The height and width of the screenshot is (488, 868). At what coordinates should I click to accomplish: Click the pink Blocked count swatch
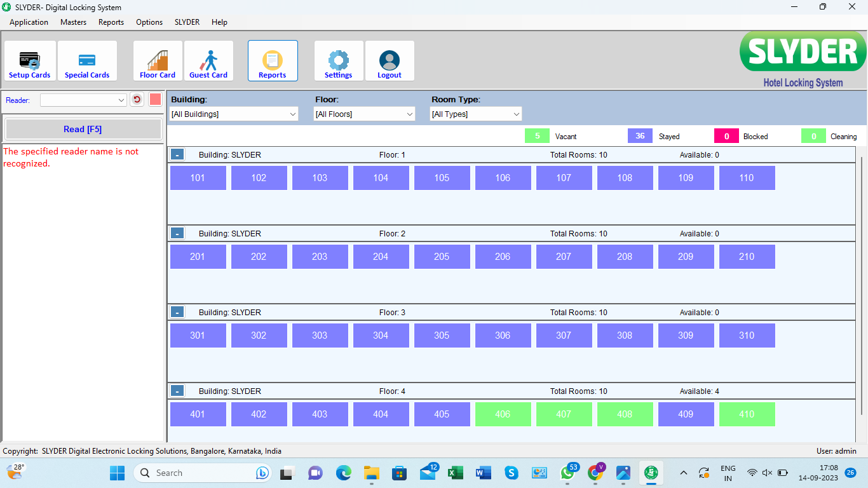726,136
